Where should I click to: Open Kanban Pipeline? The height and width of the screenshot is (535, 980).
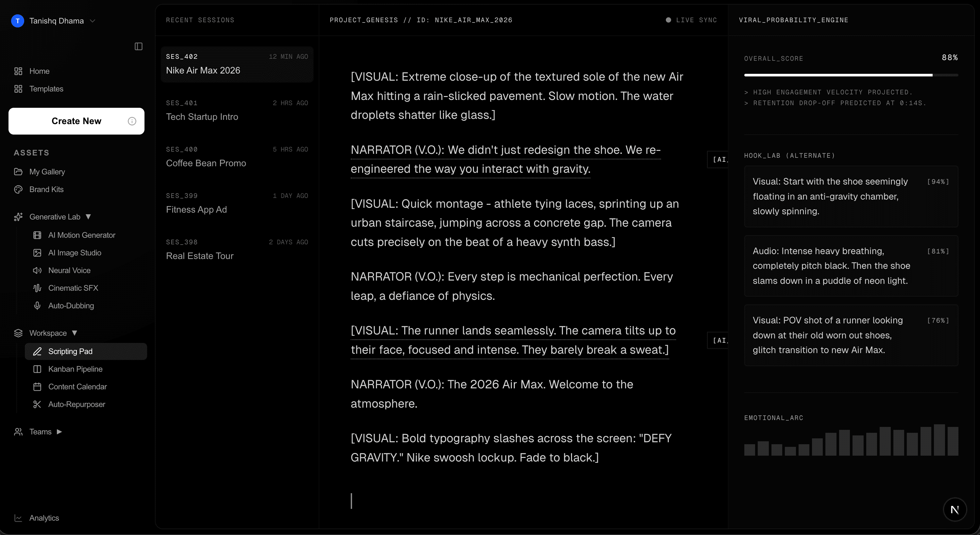click(x=75, y=369)
